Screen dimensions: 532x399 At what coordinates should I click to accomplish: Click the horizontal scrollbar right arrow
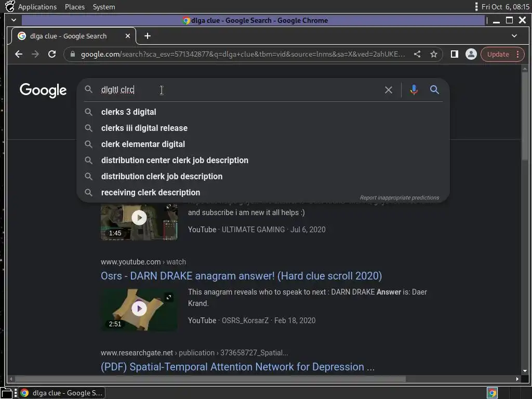(x=517, y=379)
